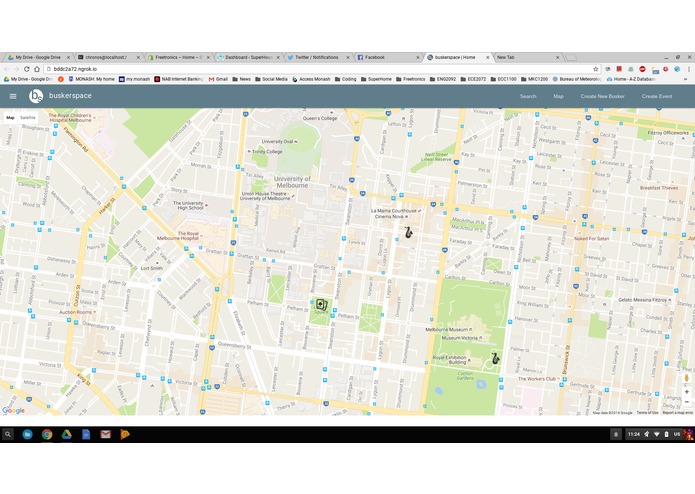
Task: Switch to Twitter / Notifications tab
Action: [x=318, y=57]
